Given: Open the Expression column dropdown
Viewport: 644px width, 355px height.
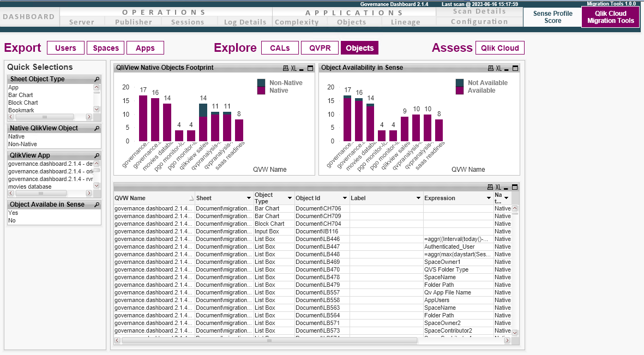Looking at the screenshot, I should point(487,197).
